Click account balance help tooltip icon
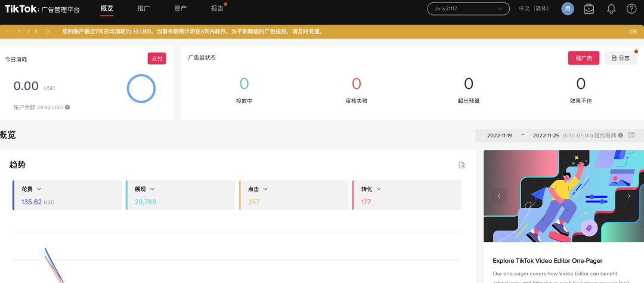The height and width of the screenshot is (283, 644). pos(67,107)
